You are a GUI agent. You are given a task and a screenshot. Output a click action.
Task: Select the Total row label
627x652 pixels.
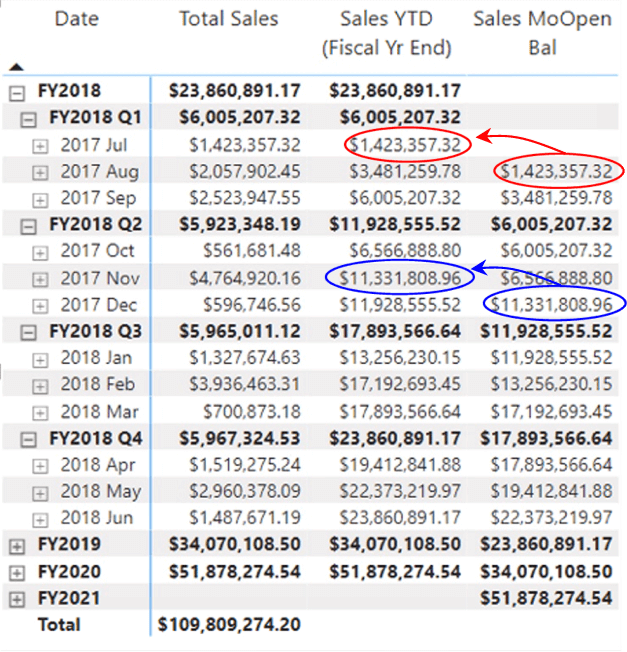pos(59,625)
